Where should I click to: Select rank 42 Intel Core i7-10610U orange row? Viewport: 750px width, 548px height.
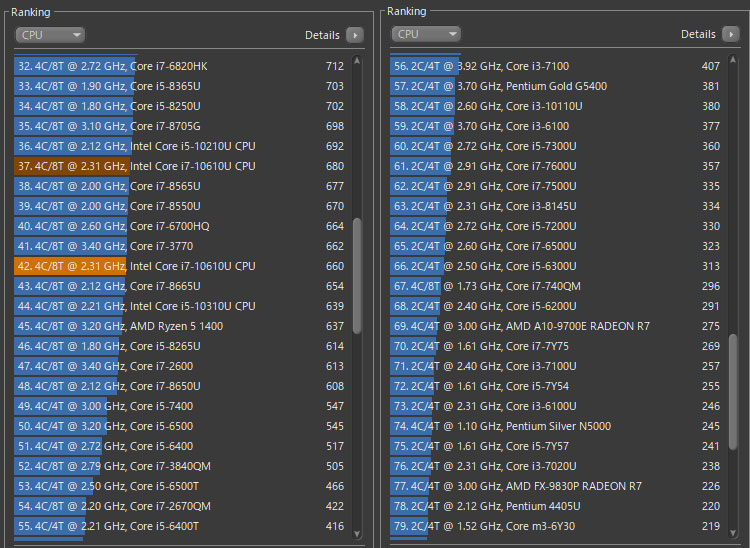pyautogui.click(x=181, y=266)
